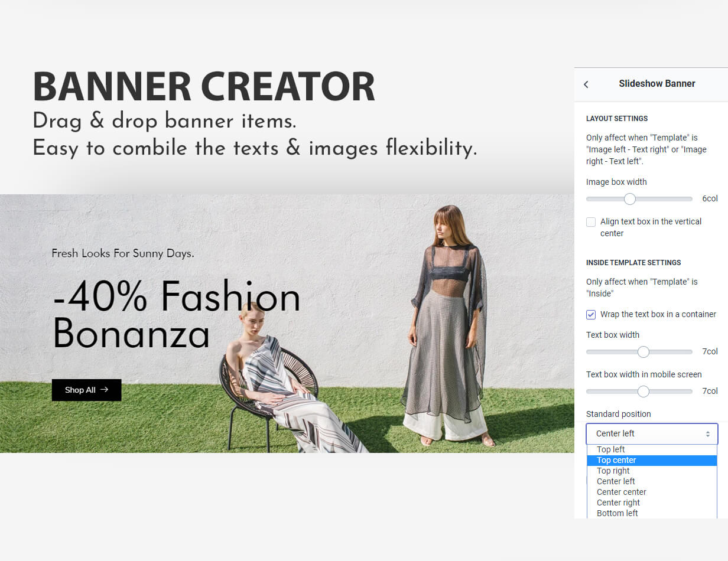The width and height of the screenshot is (728, 561).
Task: Choose the highlighted Top center option
Action: coord(616,460)
